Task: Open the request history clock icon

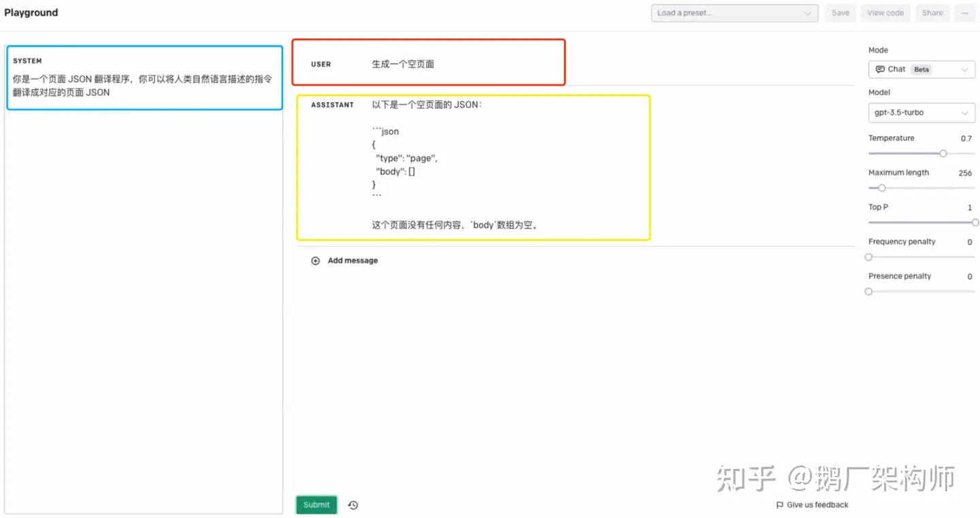Action: click(353, 505)
